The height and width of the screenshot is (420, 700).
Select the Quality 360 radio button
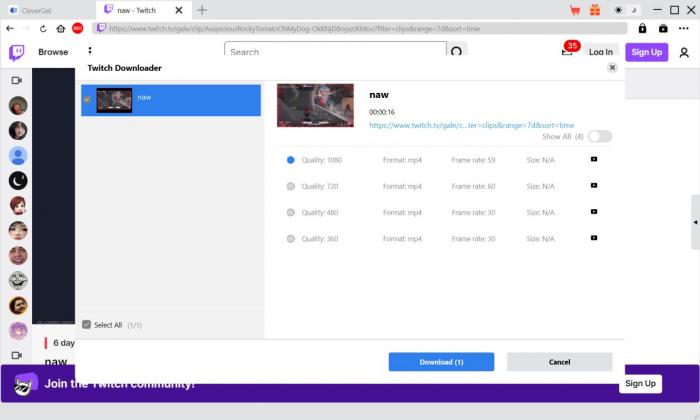[291, 239]
